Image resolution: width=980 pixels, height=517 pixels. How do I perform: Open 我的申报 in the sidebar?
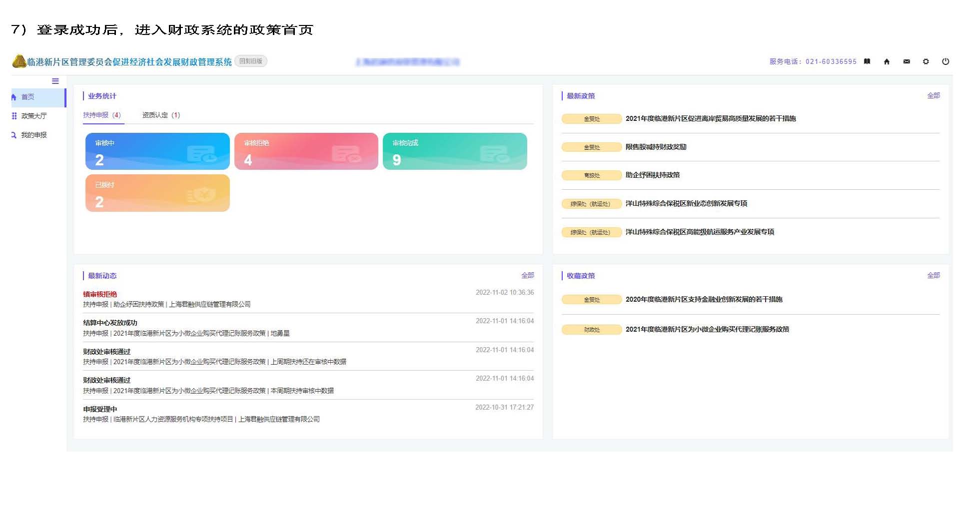[33, 135]
